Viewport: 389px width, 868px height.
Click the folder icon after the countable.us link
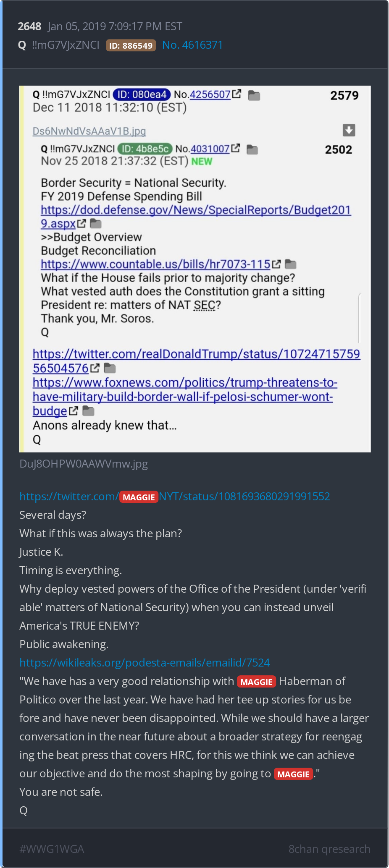[291, 264]
